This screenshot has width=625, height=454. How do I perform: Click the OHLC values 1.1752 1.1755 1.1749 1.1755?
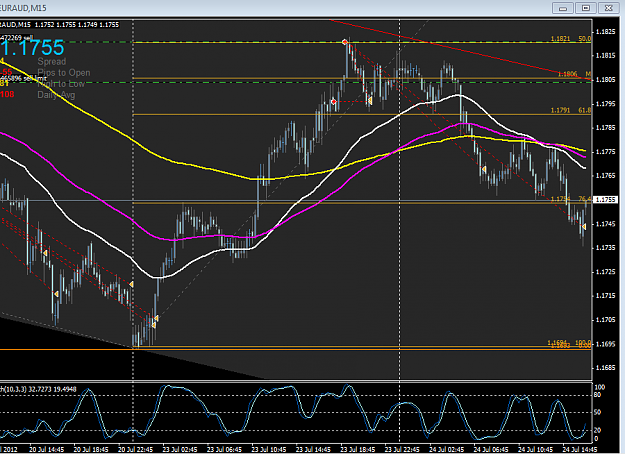[77, 25]
